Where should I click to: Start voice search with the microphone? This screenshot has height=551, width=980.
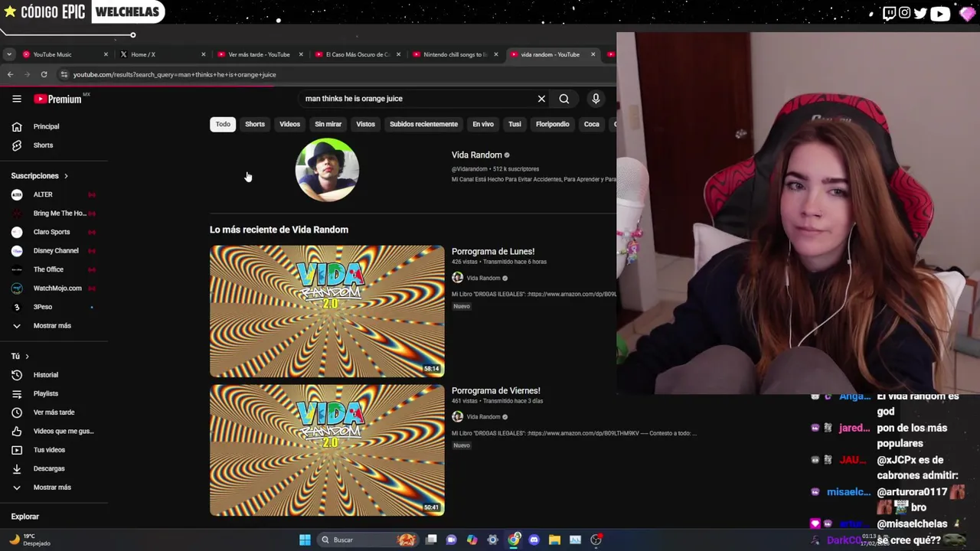[x=596, y=99]
